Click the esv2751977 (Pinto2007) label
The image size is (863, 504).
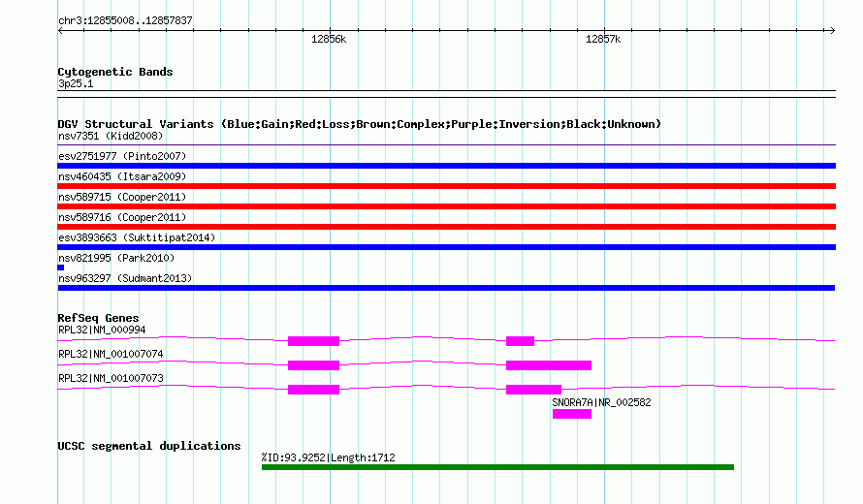pos(122,156)
